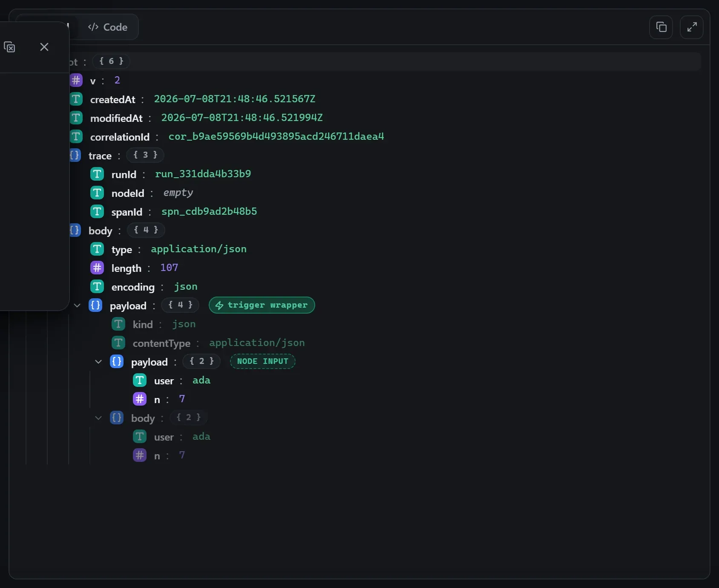Screen dimensions: 719x588
Task: Click the text type icon beside spanId
Action: point(97,211)
